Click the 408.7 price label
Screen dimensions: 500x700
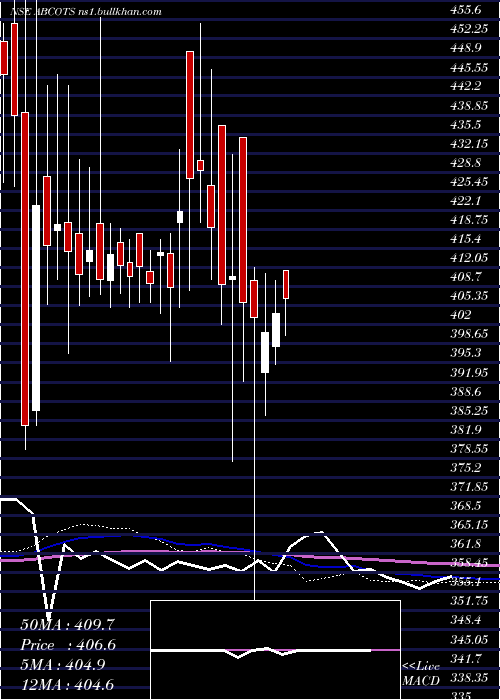pos(465,277)
